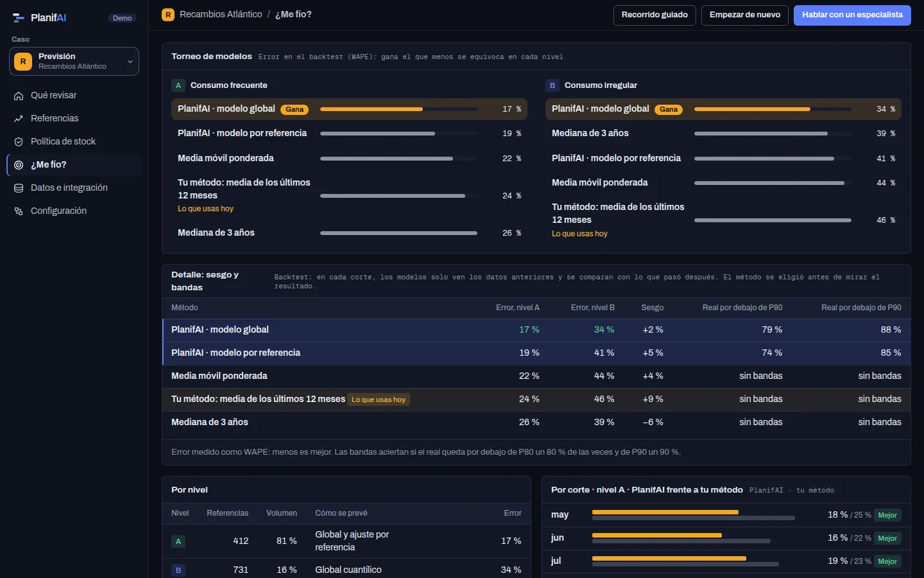Open the Recambios Atlántico breadcrumb link
924x578 pixels.
tap(221, 15)
